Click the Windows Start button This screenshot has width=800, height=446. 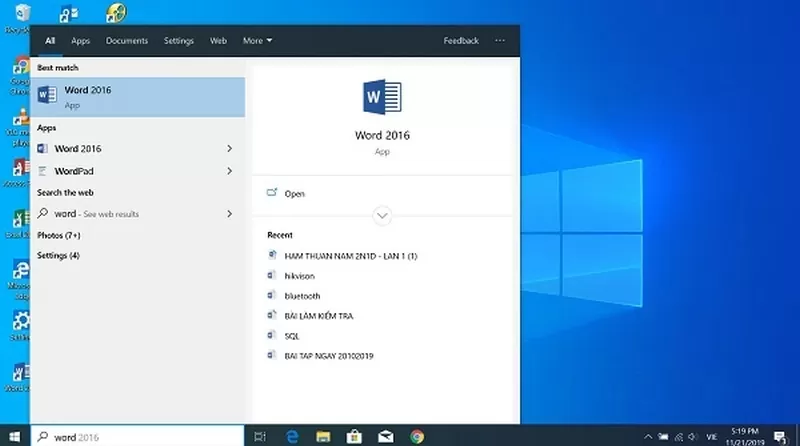(15, 437)
